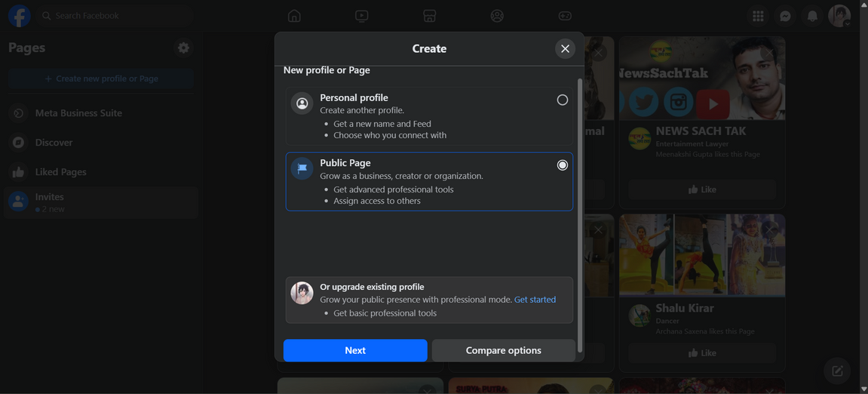Open Liked Pages in sidebar
Viewport: 868px width, 394px height.
[60, 172]
